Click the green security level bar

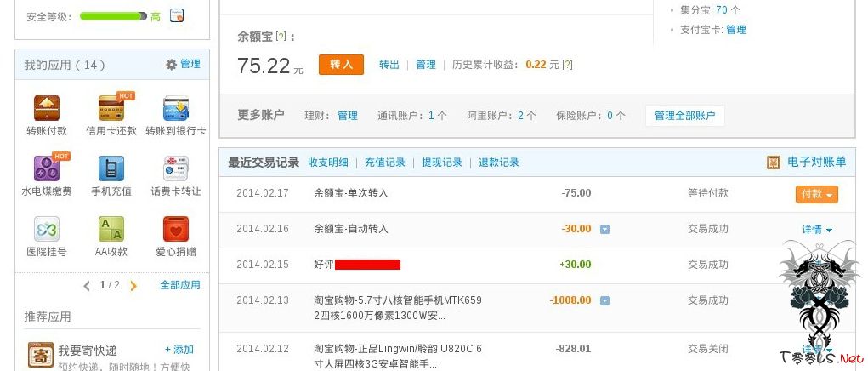[113, 16]
